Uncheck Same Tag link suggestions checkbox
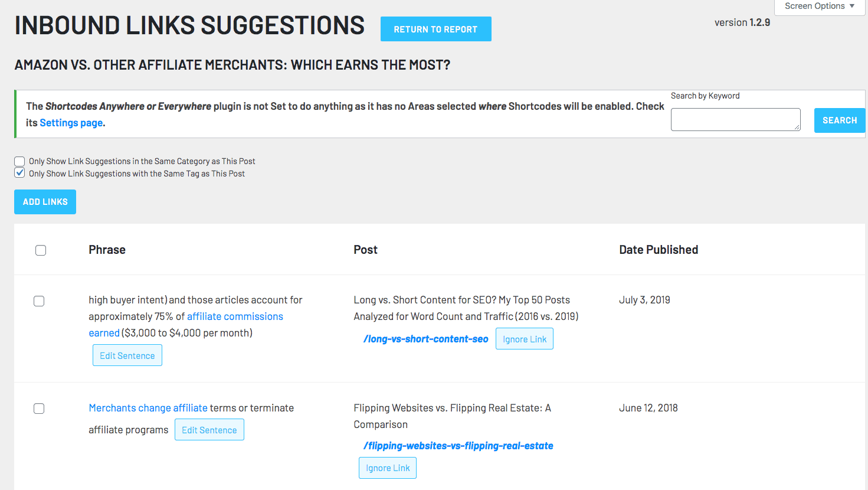868x490 pixels. (20, 173)
